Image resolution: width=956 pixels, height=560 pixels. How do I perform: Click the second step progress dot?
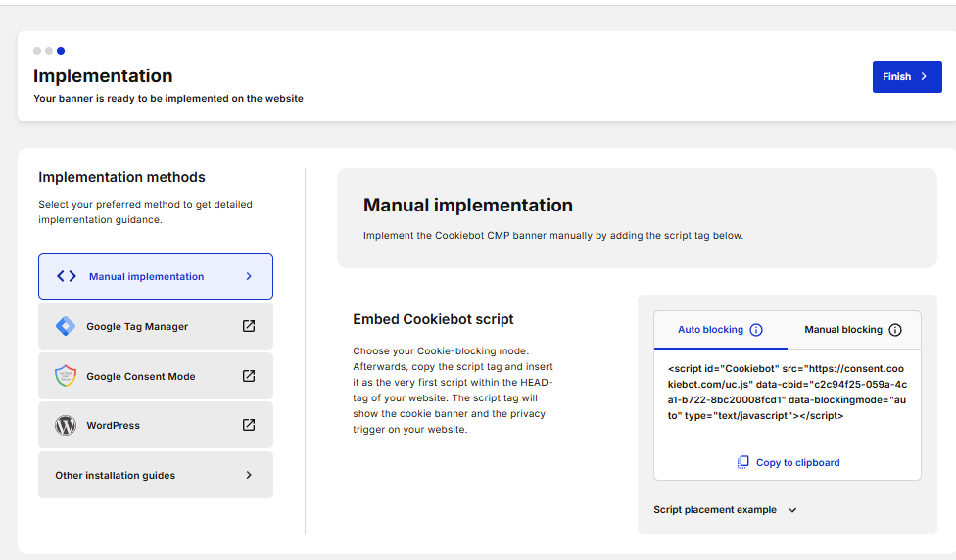49,51
